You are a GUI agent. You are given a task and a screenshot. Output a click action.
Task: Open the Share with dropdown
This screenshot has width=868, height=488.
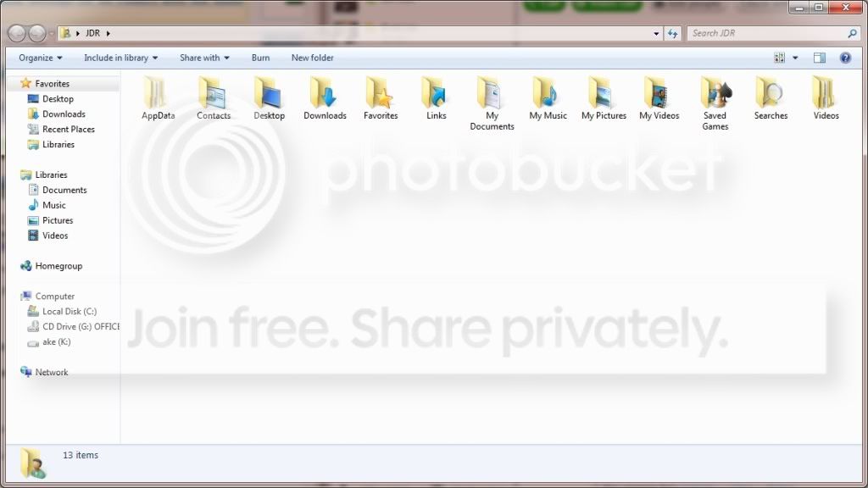click(204, 58)
